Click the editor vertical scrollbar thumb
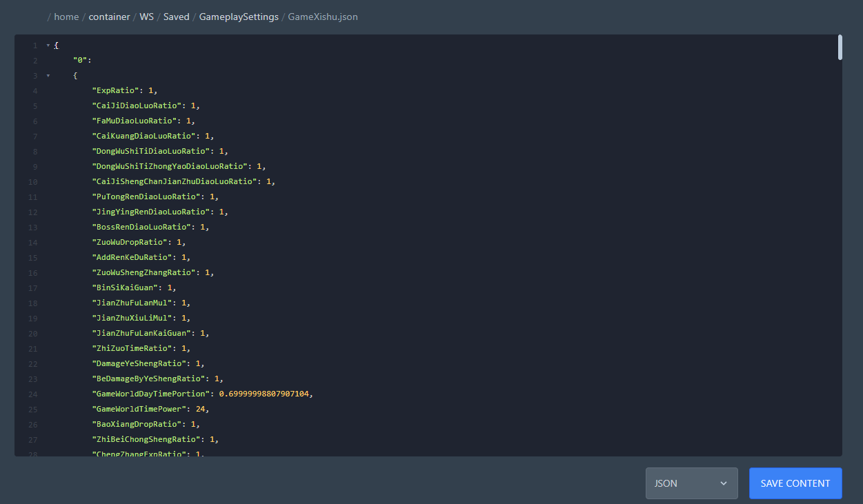The height and width of the screenshot is (504, 863). coord(840,47)
